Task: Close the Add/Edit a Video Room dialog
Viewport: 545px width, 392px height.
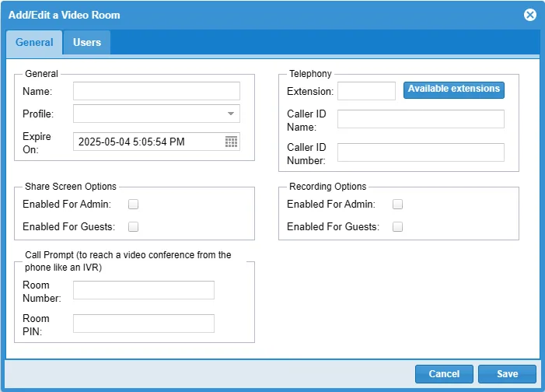Action: point(530,15)
